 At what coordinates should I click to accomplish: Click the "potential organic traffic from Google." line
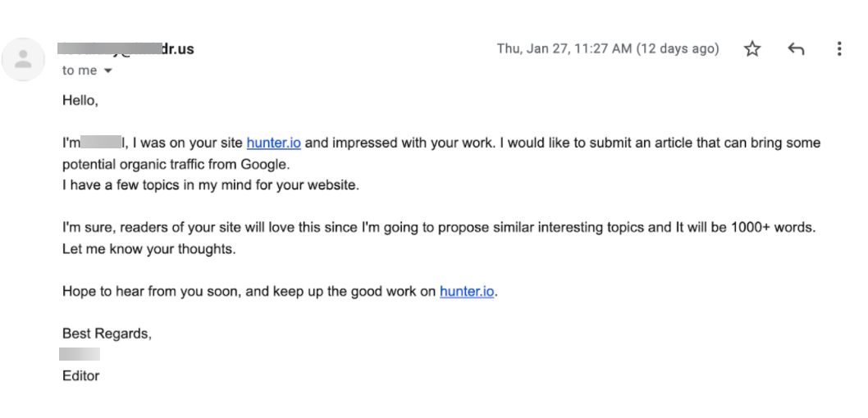pos(176,164)
